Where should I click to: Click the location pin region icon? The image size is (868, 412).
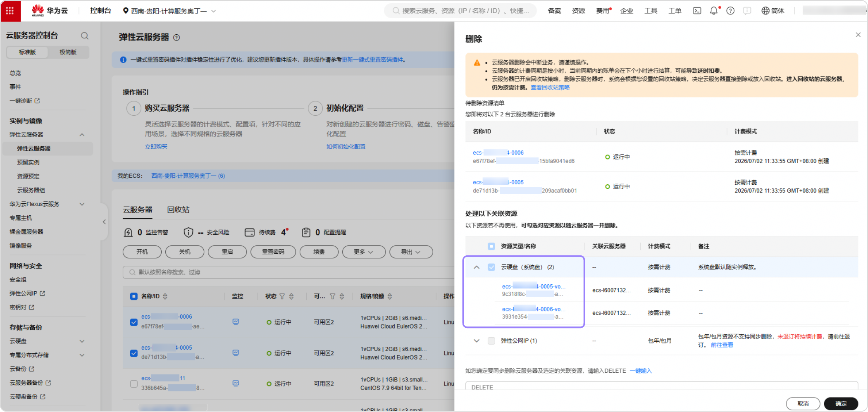(126, 11)
